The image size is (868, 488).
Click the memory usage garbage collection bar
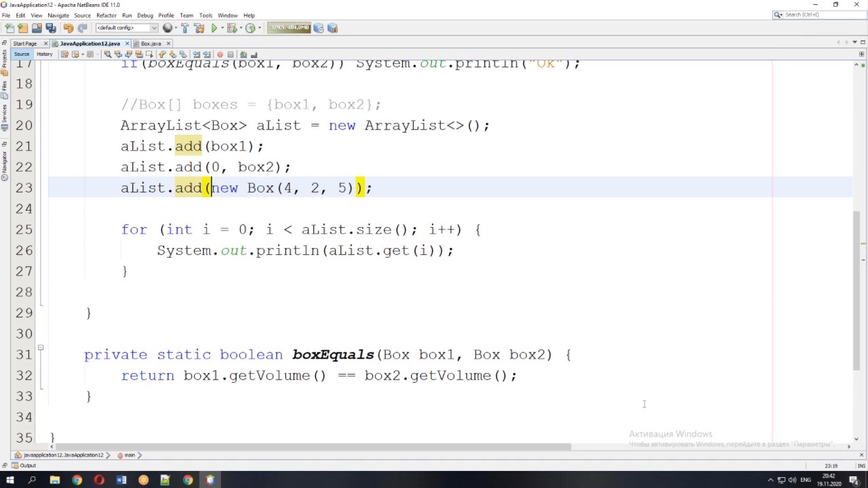[x=289, y=28]
